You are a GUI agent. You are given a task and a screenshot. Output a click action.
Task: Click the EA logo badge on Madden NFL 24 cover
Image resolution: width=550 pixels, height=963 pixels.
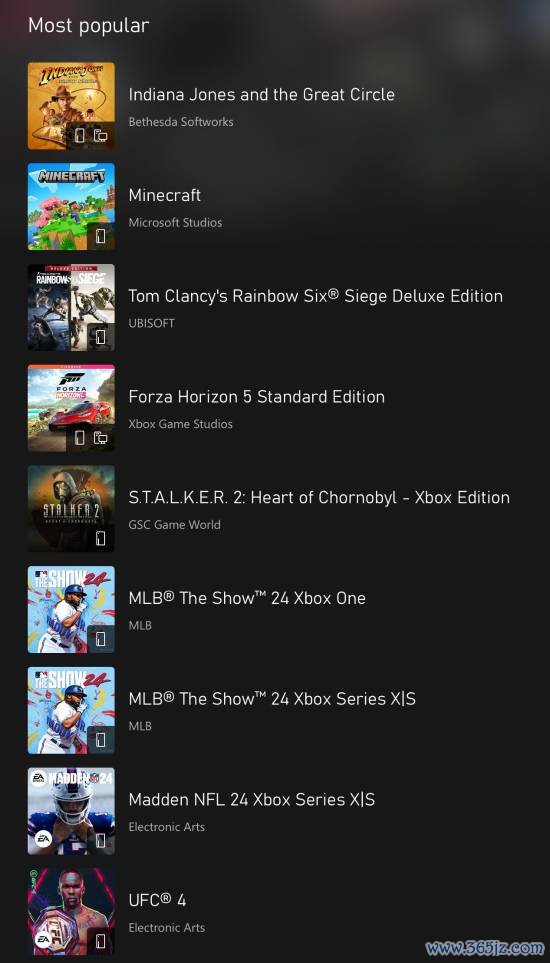tap(43, 840)
